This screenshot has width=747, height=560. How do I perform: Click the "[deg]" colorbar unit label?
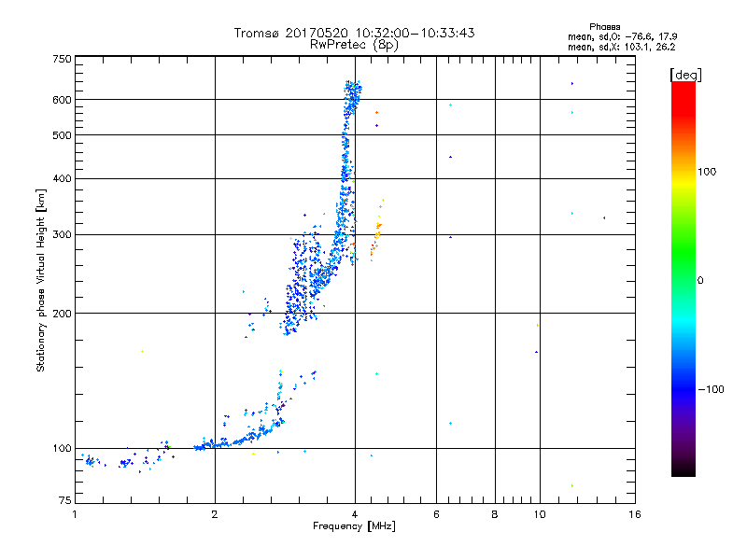coord(685,75)
